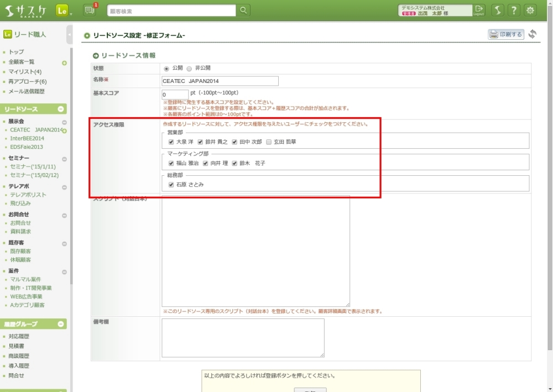Open the help question mark icon
The width and height of the screenshot is (553, 392).
pyautogui.click(x=514, y=11)
